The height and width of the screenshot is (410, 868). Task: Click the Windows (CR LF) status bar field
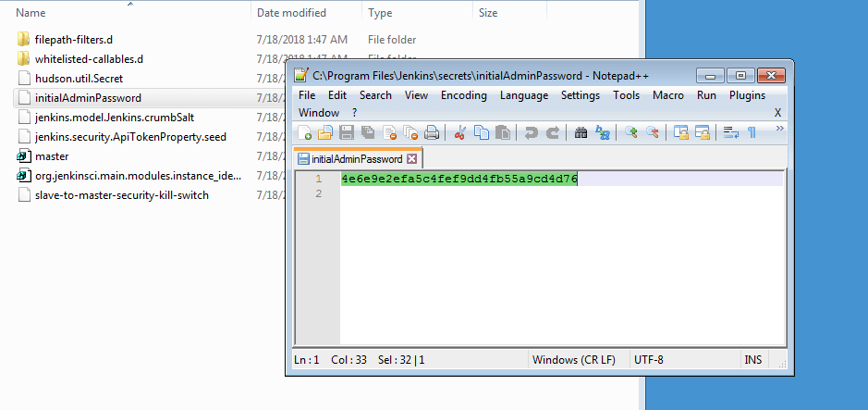[x=573, y=360]
